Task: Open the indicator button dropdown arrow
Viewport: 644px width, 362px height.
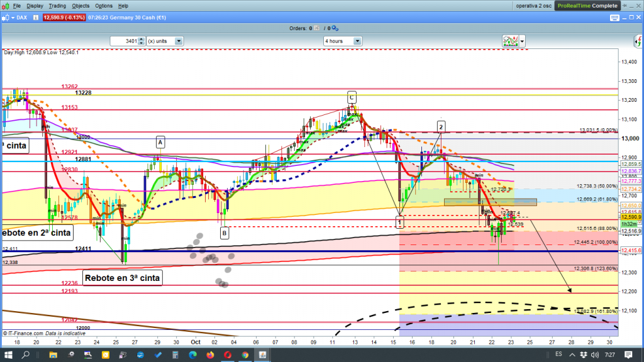Action: tap(522, 41)
